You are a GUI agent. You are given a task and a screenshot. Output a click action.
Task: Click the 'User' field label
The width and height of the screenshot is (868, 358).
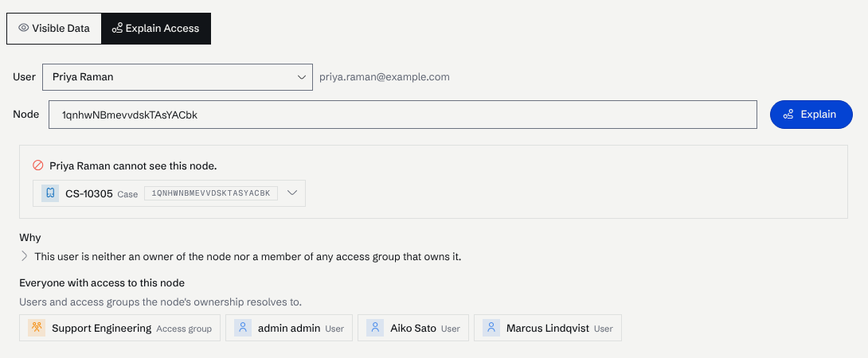[25, 77]
